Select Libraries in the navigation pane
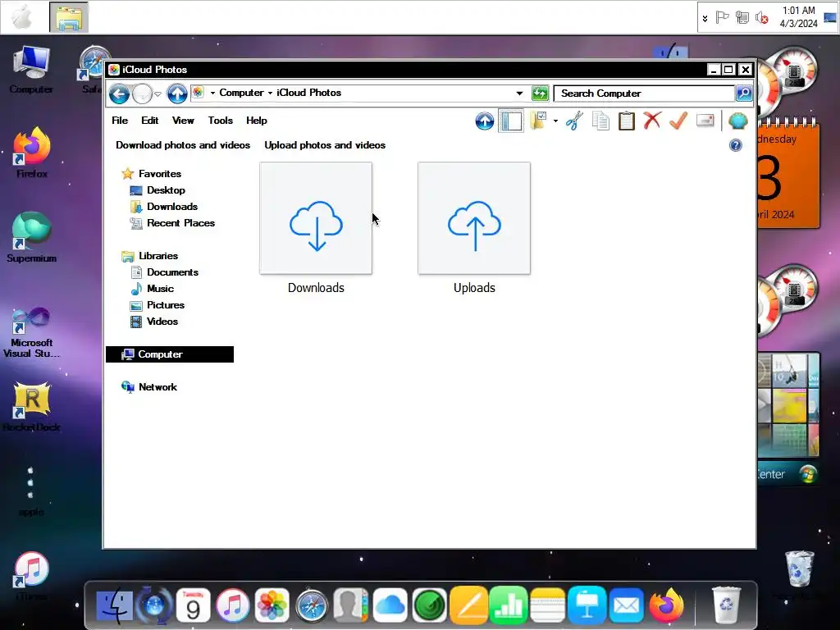 (158, 256)
